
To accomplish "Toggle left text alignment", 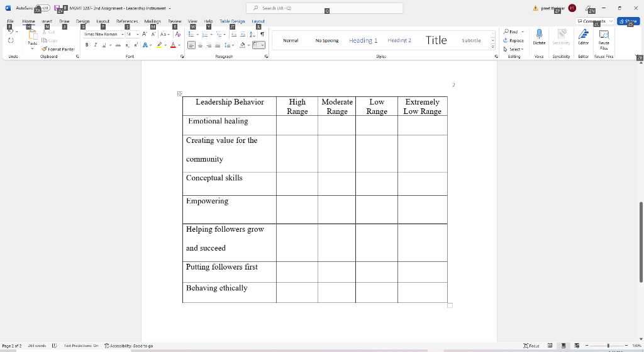I will 191,45.
